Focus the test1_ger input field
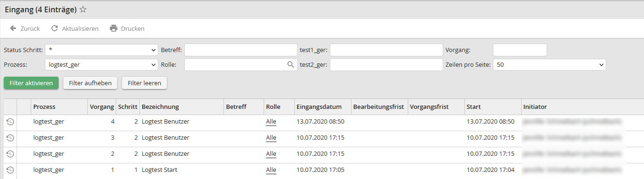 click(x=386, y=50)
